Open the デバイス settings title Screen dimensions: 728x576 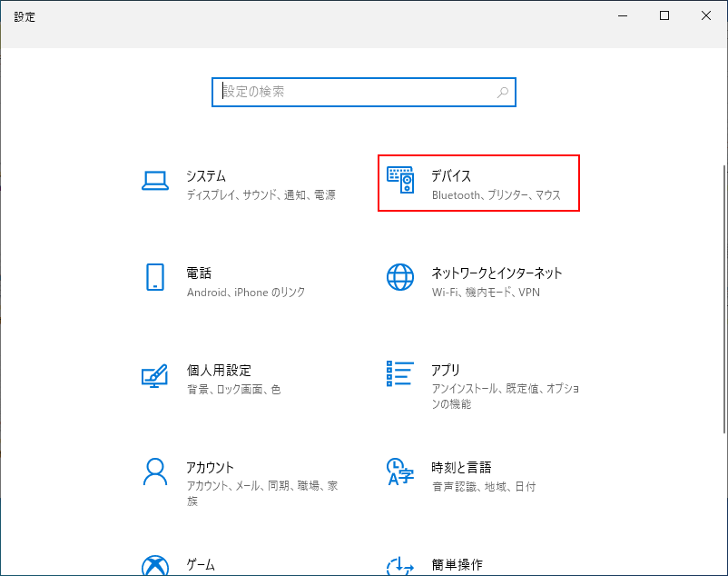tap(451, 176)
